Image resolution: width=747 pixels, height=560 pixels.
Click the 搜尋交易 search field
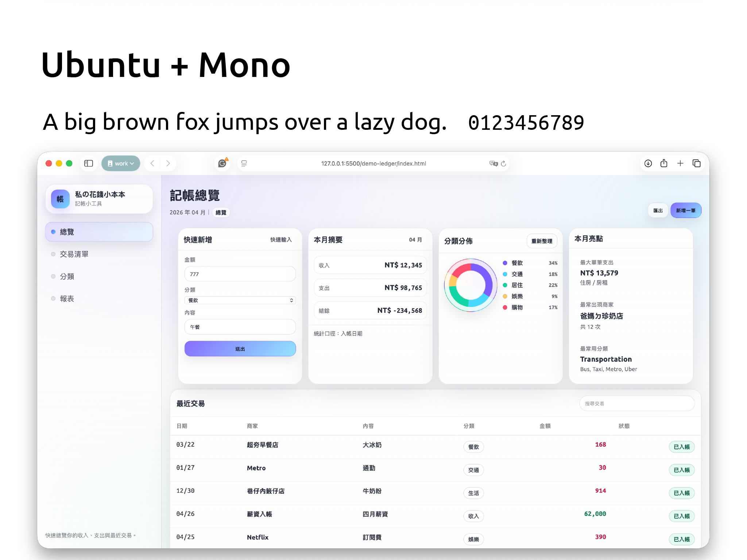pyautogui.click(x=637, y=403)
